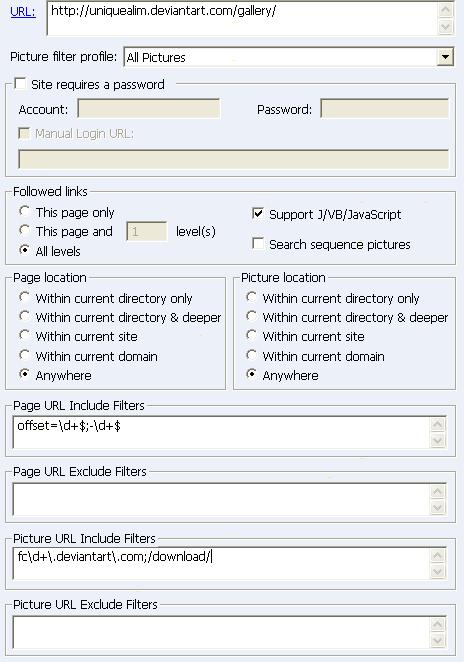Set Picture location to Within current directory only
The width and height of the screenshot is (465, 662).
coord(251,297)
